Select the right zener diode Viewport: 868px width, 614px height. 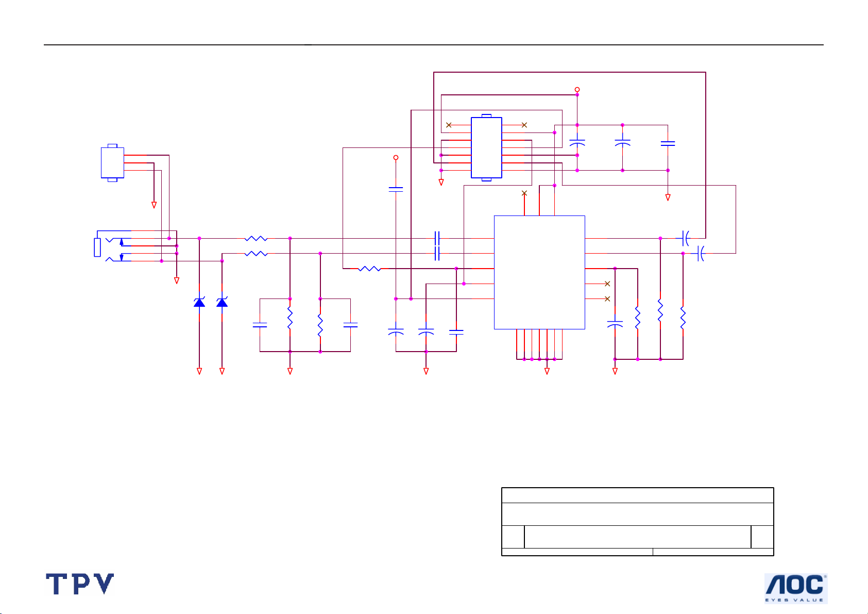[222, 302]
